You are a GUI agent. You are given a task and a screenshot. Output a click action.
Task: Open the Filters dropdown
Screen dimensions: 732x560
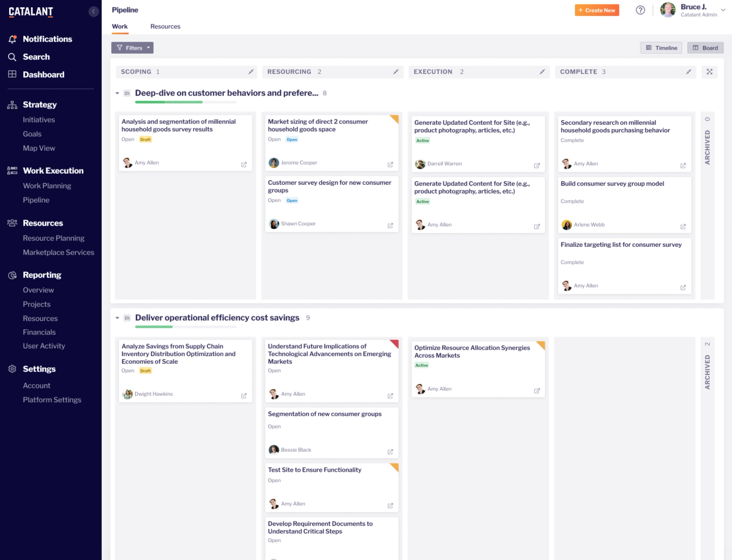(132, 48)
